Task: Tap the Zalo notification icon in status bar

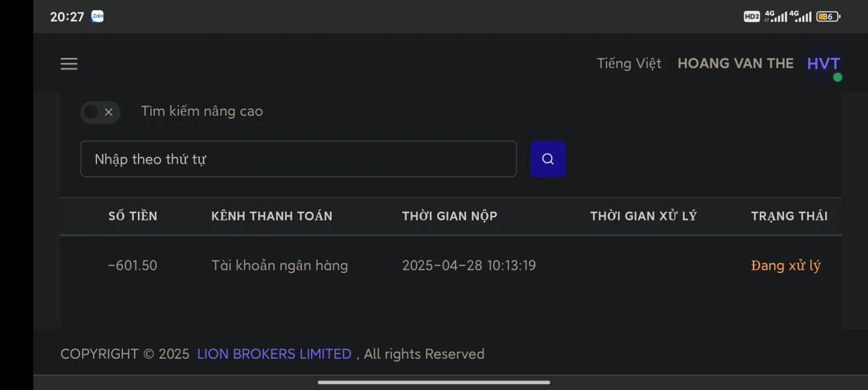Action: [x=98, y=16]
